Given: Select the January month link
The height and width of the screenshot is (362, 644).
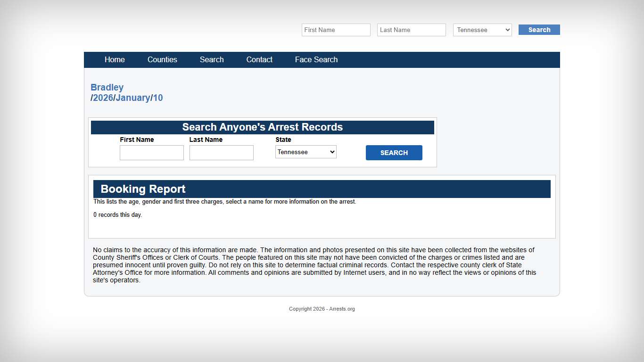Looking at the screenshot, I should (x=132, y=98).
